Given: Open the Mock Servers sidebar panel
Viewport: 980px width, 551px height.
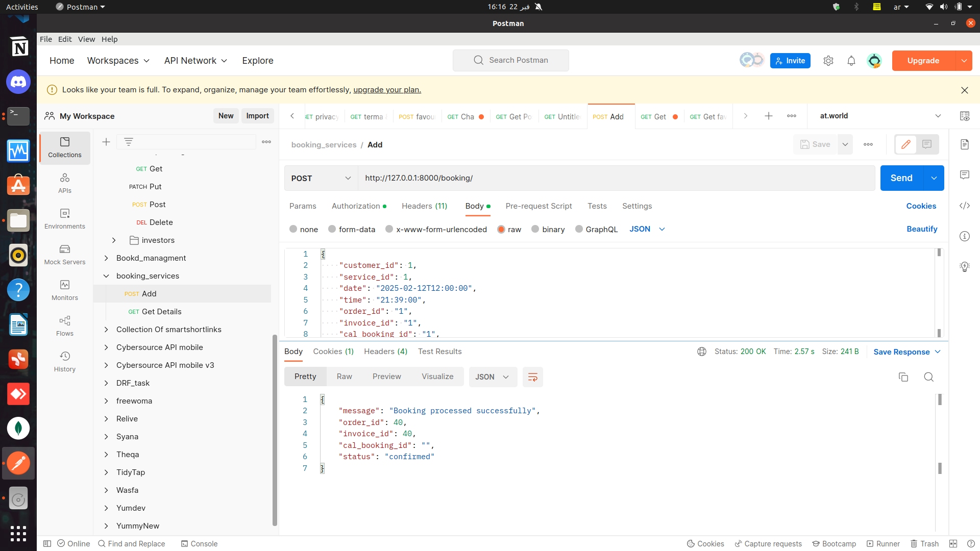Looking at the screenshot, I should (65, 254).
